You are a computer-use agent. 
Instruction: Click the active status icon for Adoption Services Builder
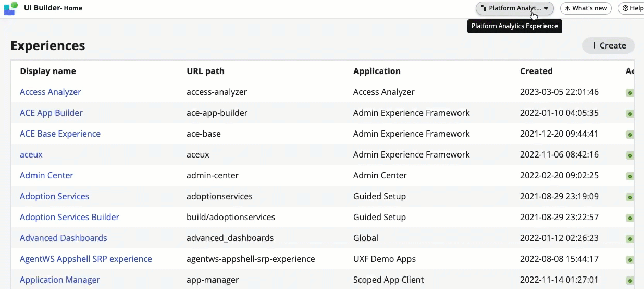tap(629, 218)
